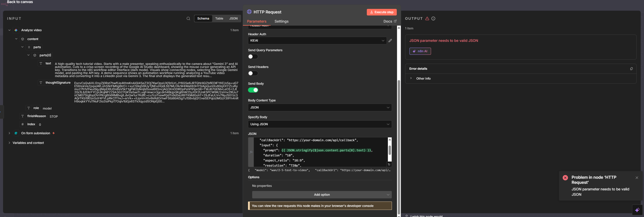Switch to the Settings tab
Viewport: 644px width, 217px height.
(x=281, y=21)
